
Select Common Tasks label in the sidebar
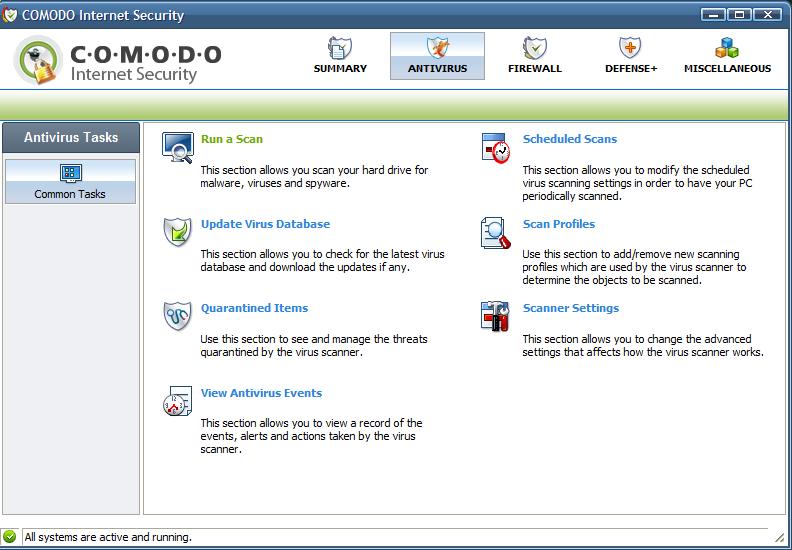pos(70,194)
